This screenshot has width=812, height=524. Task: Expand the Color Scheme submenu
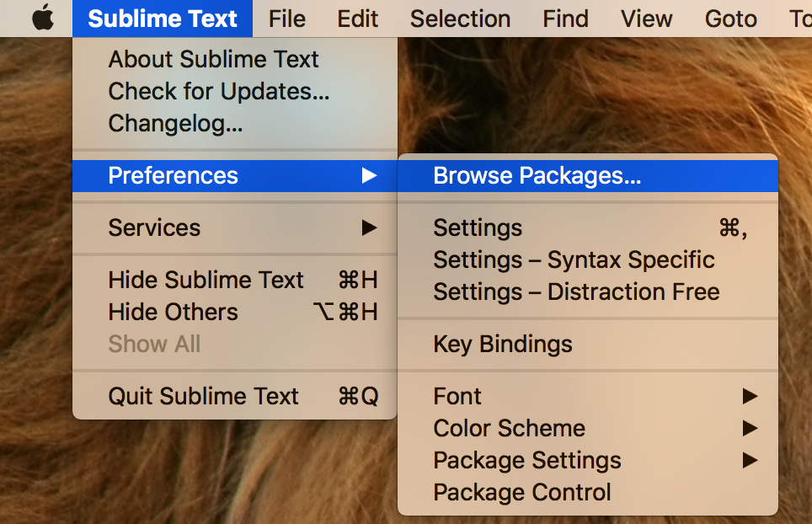[x=588, y=428]
